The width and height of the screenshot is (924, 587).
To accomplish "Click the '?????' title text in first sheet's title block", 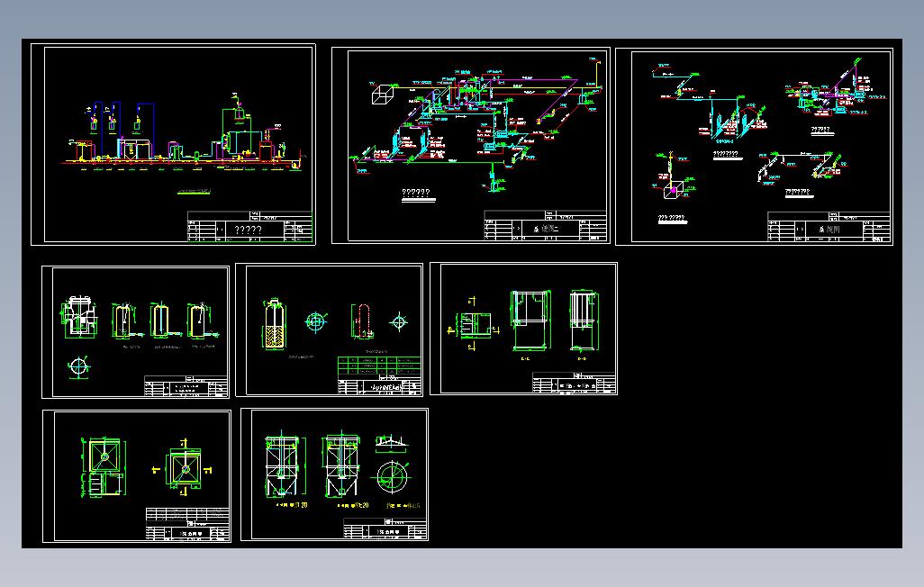I will pyautogui.click(x=248, y=230).
